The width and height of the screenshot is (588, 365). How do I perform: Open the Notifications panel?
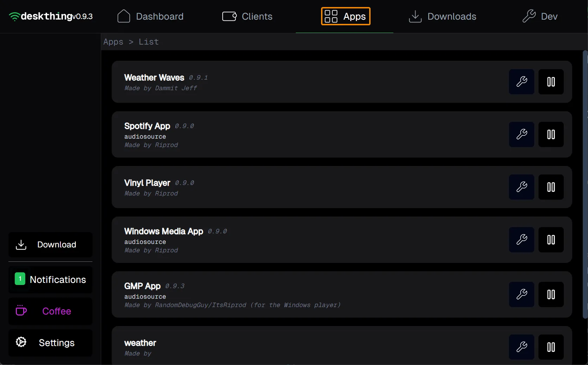tap(50, 280)
